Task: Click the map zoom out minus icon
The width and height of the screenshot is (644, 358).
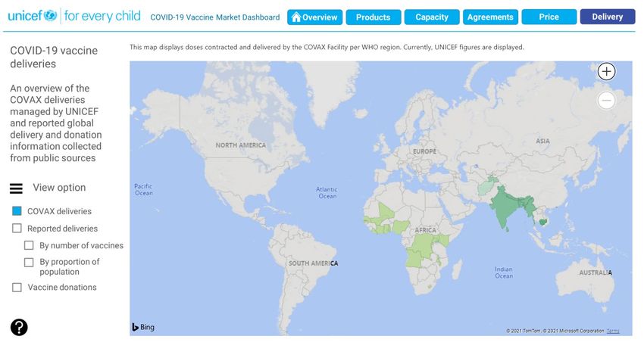Action: [x=606, y=100]
